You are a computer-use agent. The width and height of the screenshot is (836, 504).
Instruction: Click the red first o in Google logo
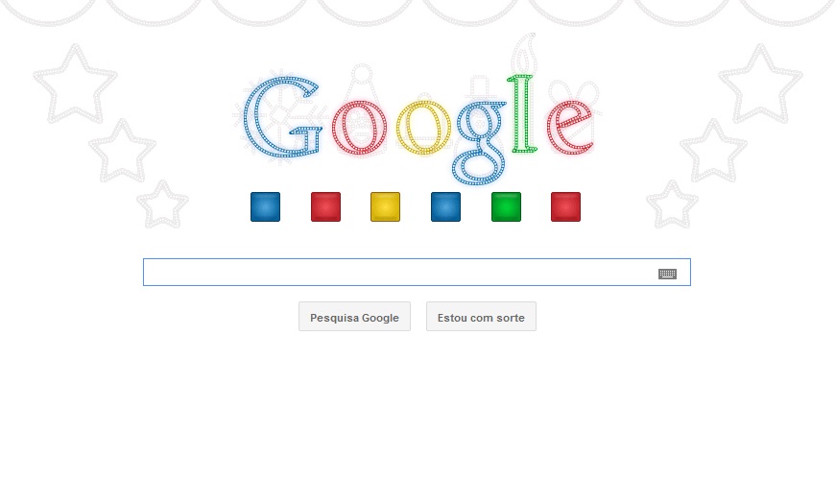pyautogui.click(x=360, y=127)
